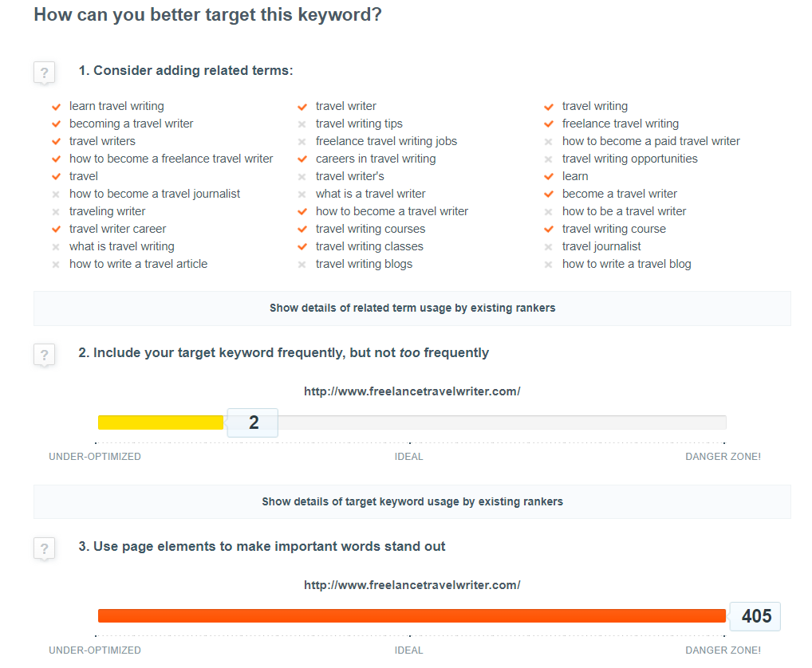Open help icon for target keyword frequency

coord(44,355)
